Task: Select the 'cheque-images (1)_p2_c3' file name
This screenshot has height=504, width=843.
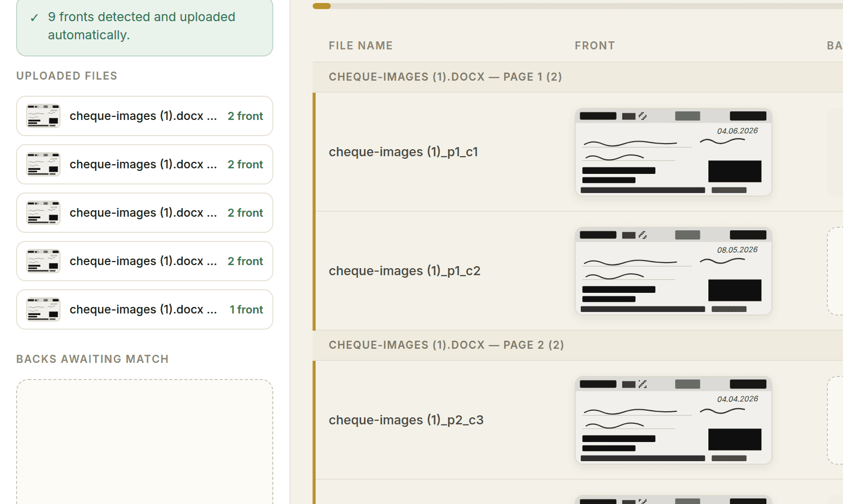Action: (406, 420)
